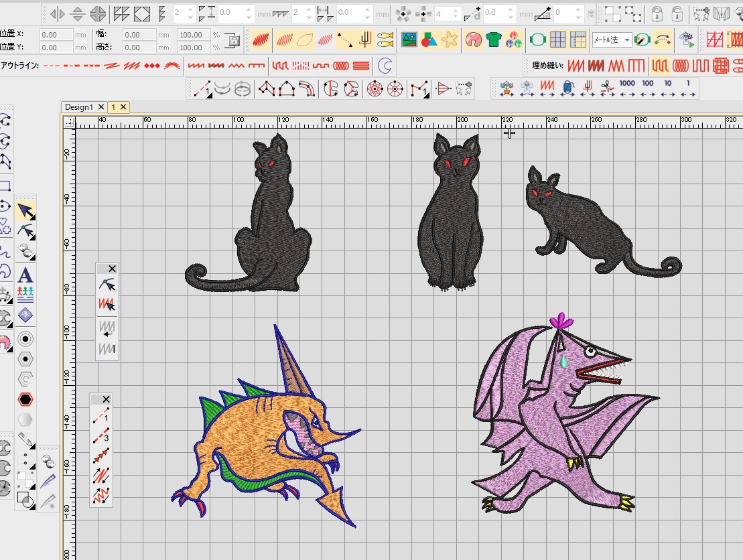Screen dimensions: 743x560
Task: Select the arrow selection tool
Action: (x=25, y=211)
